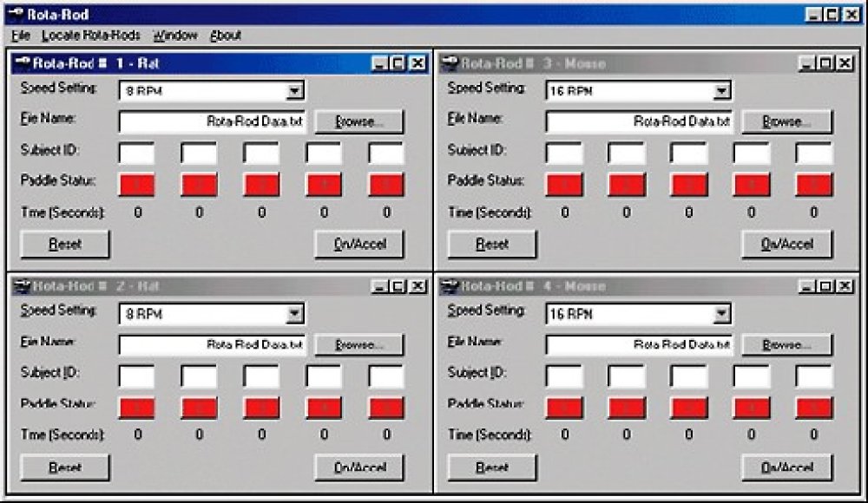Select the second Subject ID box in Rota-Rod 4 - Mouse
The image size is (868, 503).
[626, 376]
